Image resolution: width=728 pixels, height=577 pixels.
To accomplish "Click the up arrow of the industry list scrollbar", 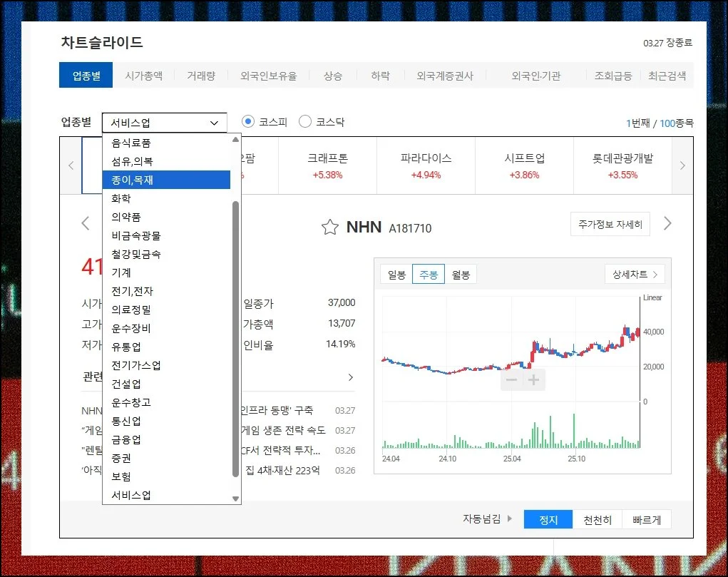I will [235, 140].
